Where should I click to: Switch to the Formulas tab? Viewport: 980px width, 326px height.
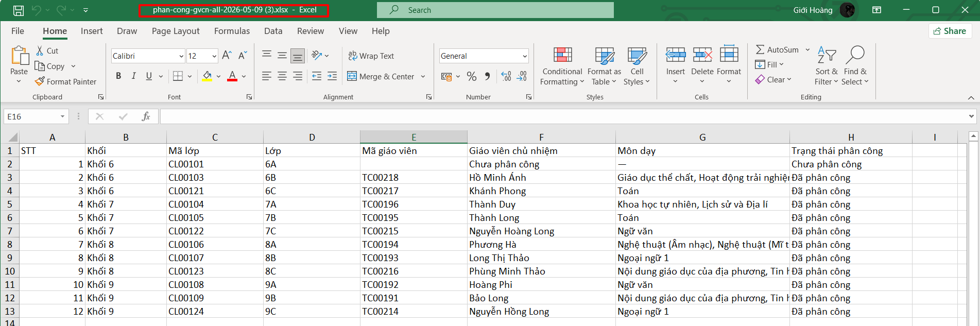pos(232,31)
